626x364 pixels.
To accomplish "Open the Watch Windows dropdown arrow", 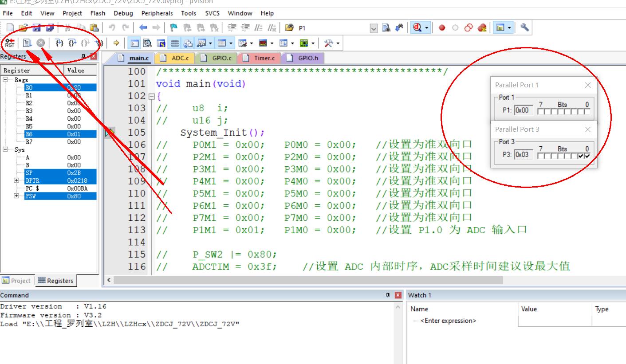I will pyautogui.click(x=210, y=43).
